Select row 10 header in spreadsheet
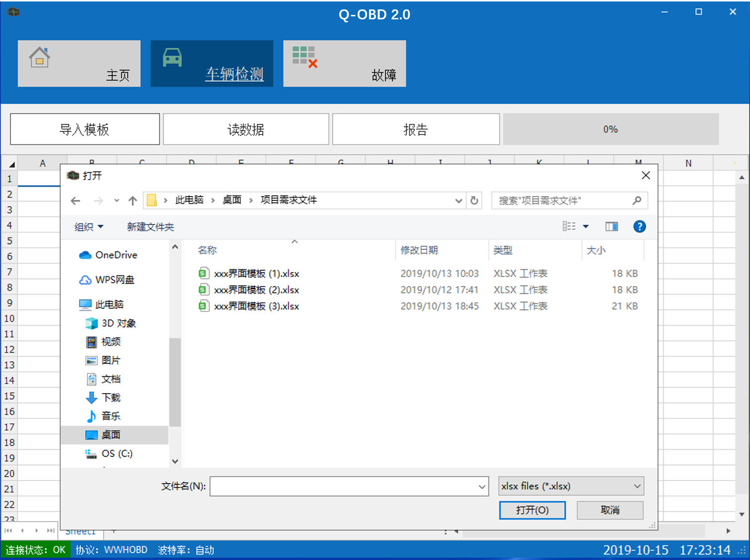This screenshot has height=560, width=750. pos(9,318)
